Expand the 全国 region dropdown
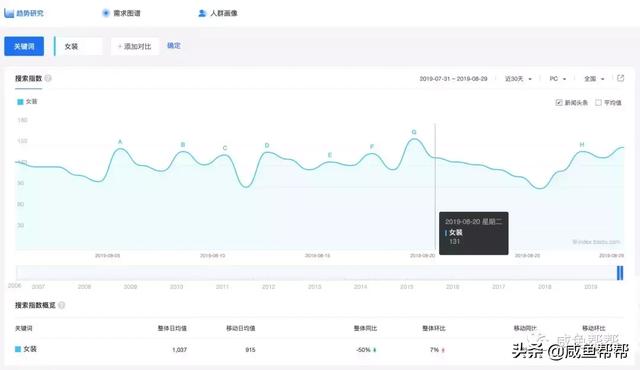The height and width of the screenshot is (370, 640). tap(594, 79)
